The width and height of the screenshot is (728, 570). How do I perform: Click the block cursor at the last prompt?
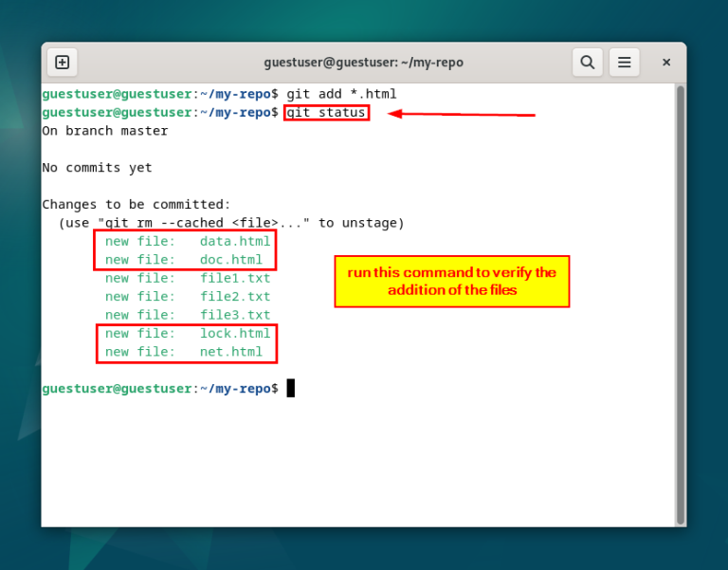291,388
